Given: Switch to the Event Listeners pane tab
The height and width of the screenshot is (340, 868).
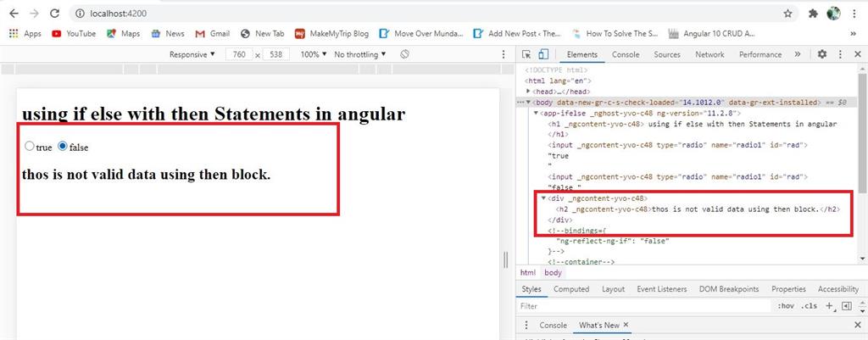Looking at the screenshot, I should click(661, 289).
